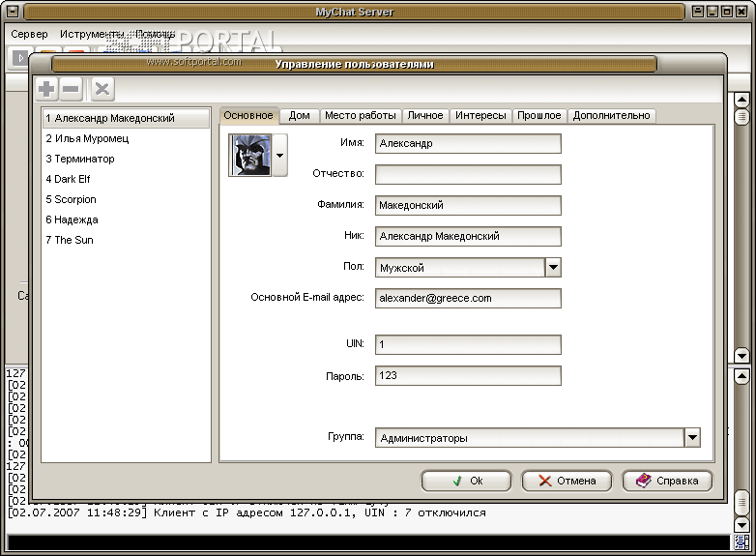Image resolution: width=756 pixels, height=556 pixels.
Task: Open the Прошлое tab
Action: 539,116
